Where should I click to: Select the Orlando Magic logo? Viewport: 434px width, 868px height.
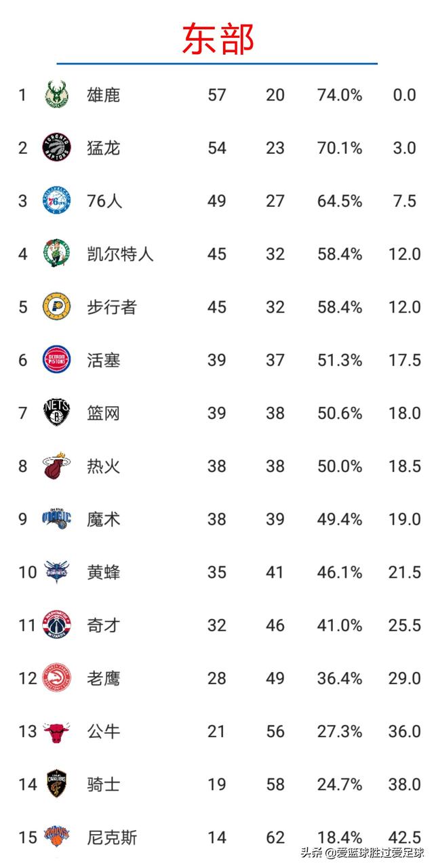click(57, 519)
